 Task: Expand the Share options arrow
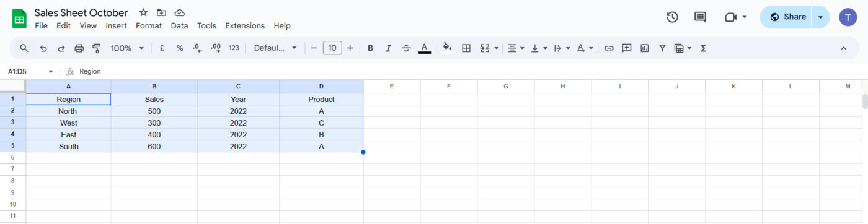point(820,17)
